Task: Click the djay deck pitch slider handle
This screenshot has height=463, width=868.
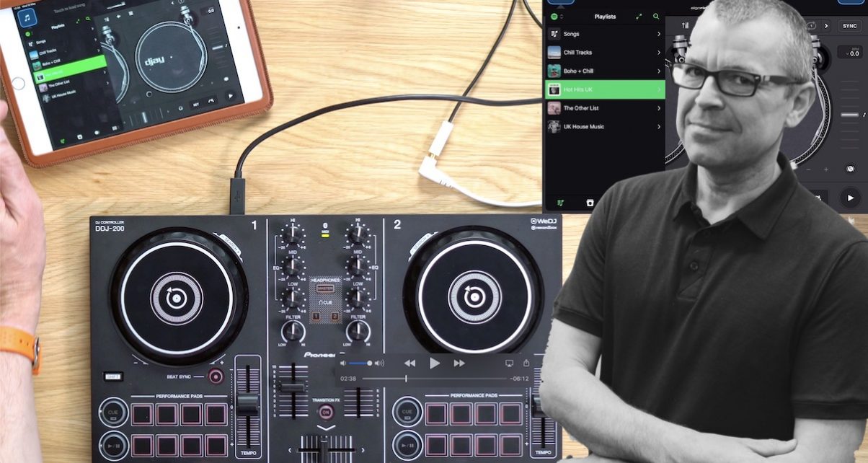Action: coord(851,115)
